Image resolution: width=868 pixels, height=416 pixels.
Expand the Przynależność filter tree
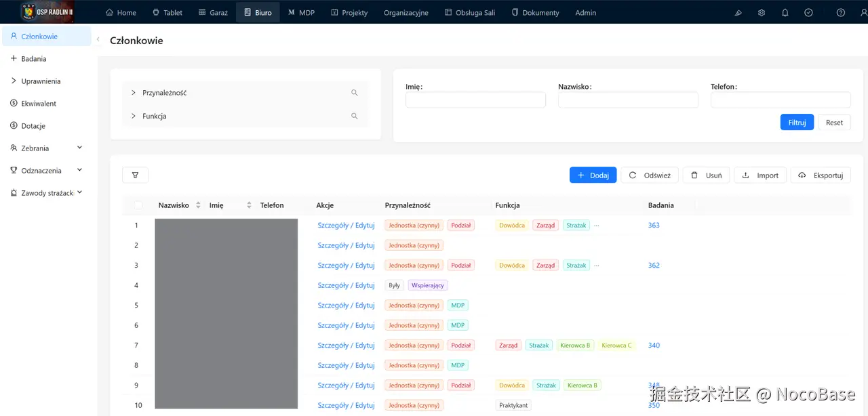pyautogui.click(x=134, y=93)
